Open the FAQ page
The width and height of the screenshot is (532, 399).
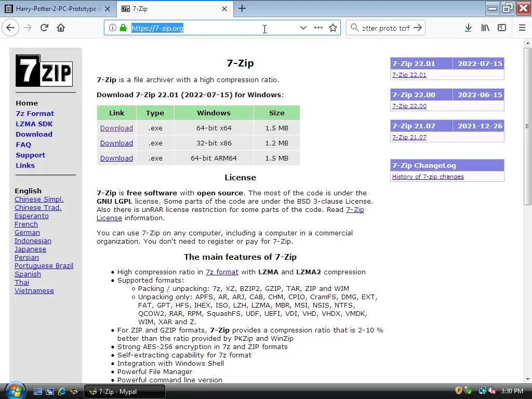click(23, 145)
